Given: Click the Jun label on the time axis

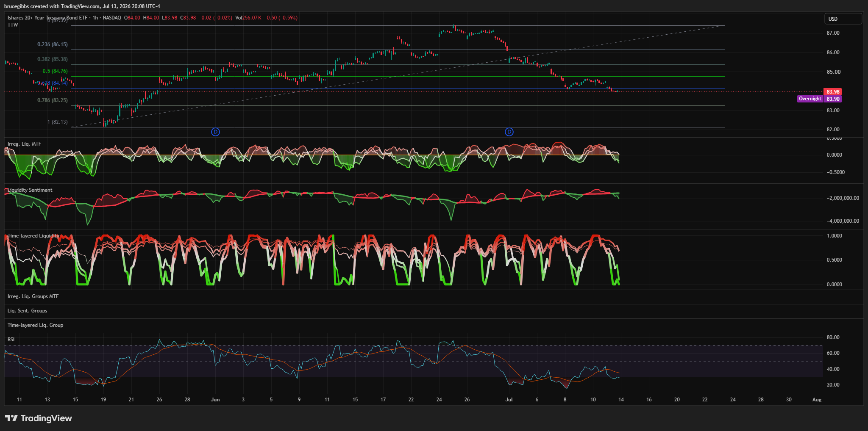Looking at the screenshot, I should coord(215,400).
